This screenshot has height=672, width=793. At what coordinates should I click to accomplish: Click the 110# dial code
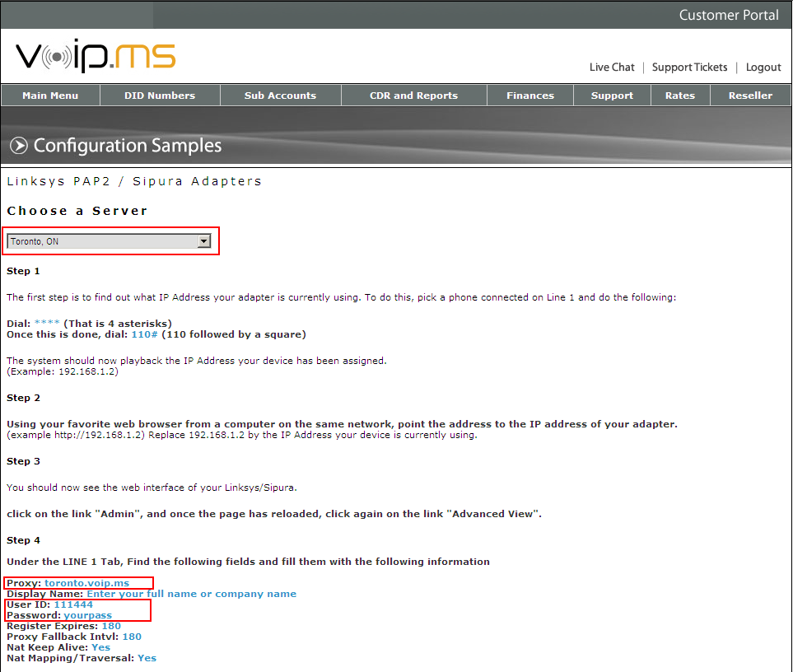pyautogui.click(x=145, y=334)
